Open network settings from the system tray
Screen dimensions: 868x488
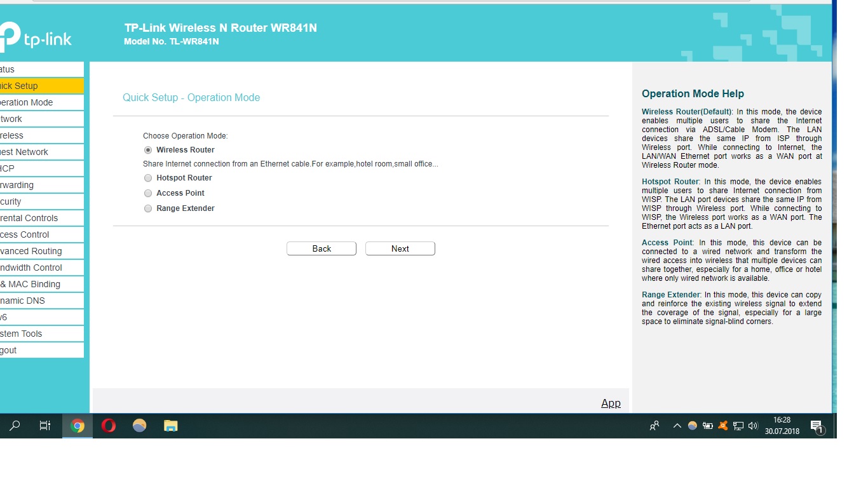[738, 426]
